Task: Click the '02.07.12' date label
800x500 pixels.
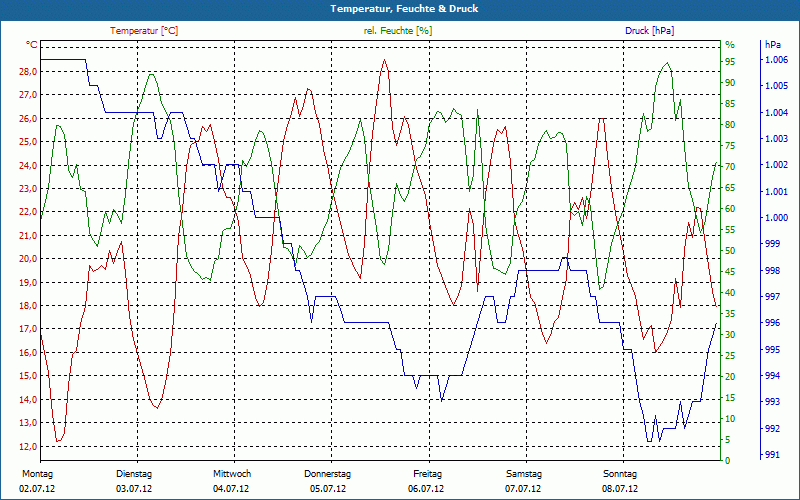Action: [x=37, y=489]
